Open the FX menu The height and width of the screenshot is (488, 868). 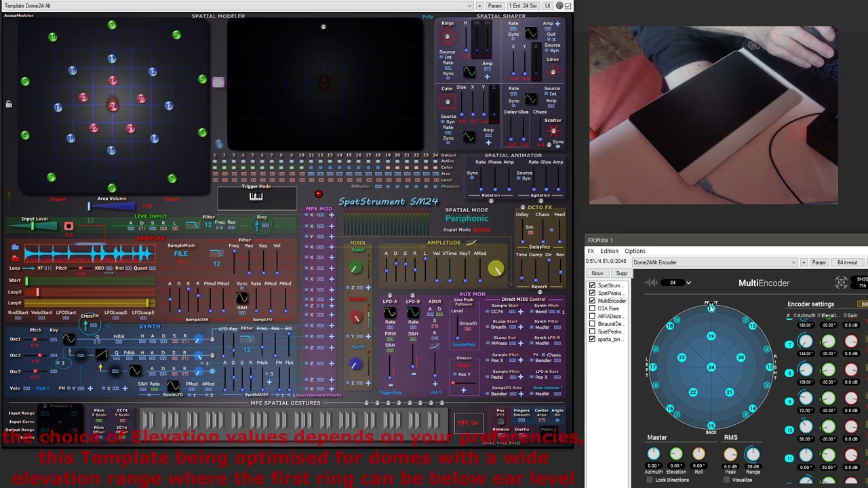click(x=591, y=251)
